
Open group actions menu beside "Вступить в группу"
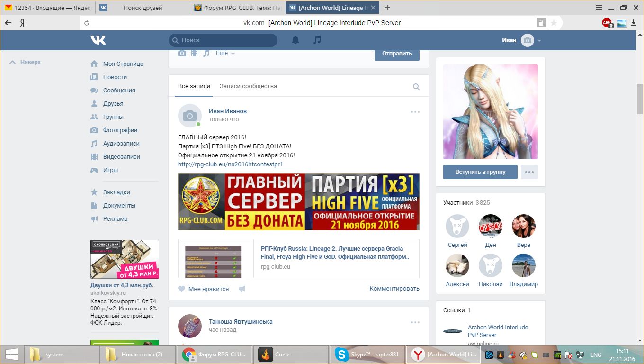[x=529, y=172]
